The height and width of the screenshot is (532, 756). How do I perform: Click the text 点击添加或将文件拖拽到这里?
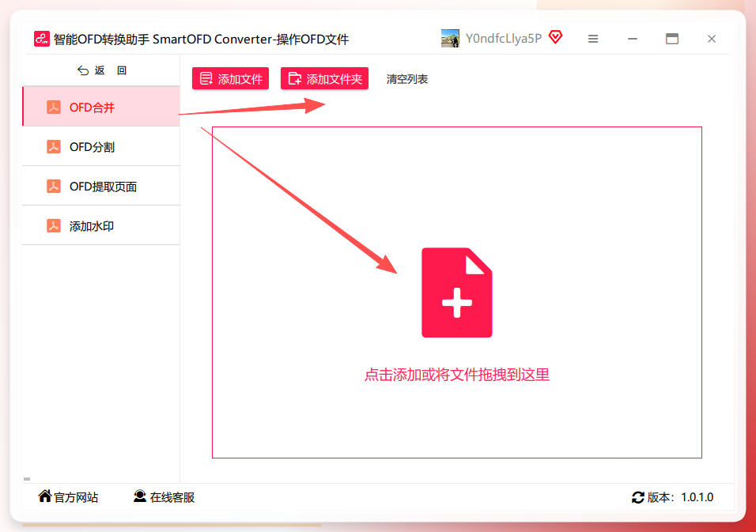pyautogui.click(x=456, y=375)
